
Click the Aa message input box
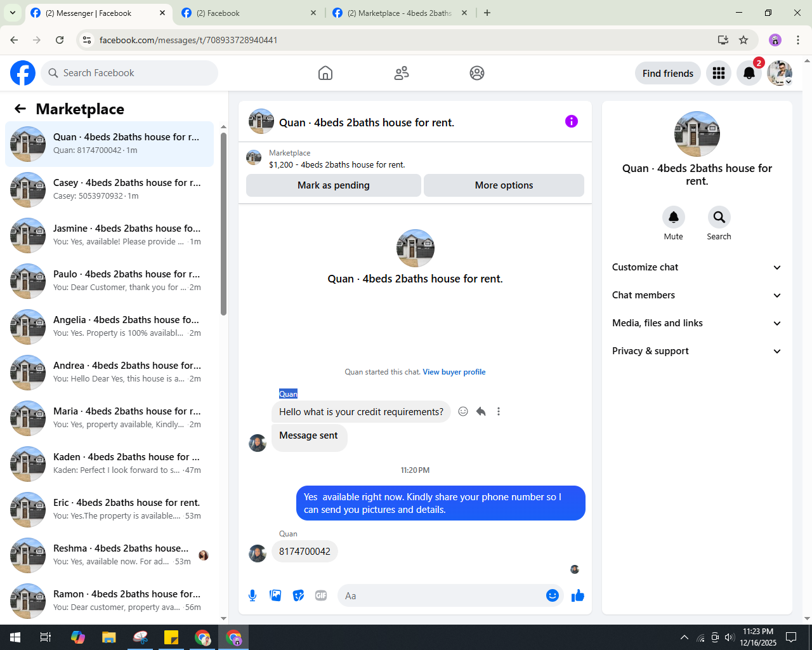click(442, 595)
